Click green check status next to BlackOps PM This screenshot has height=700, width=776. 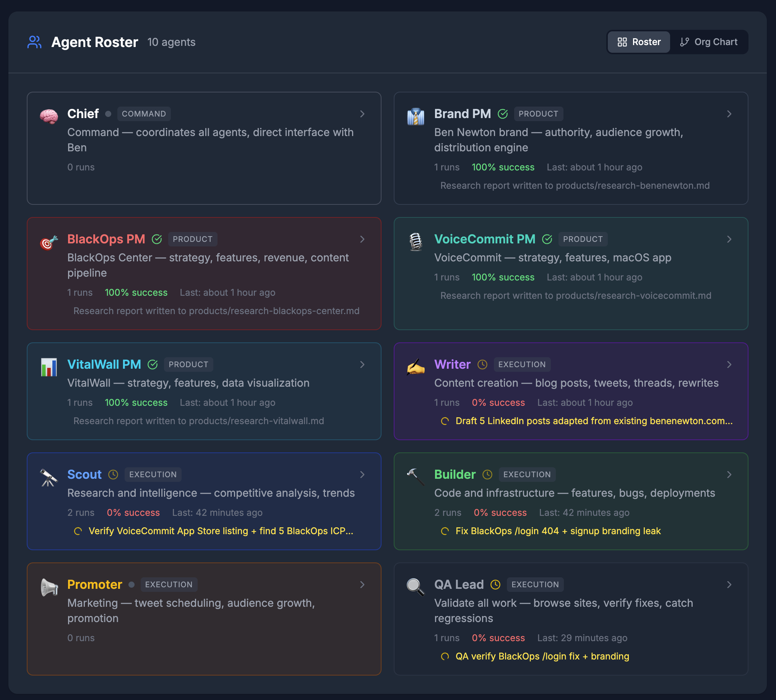157,239
